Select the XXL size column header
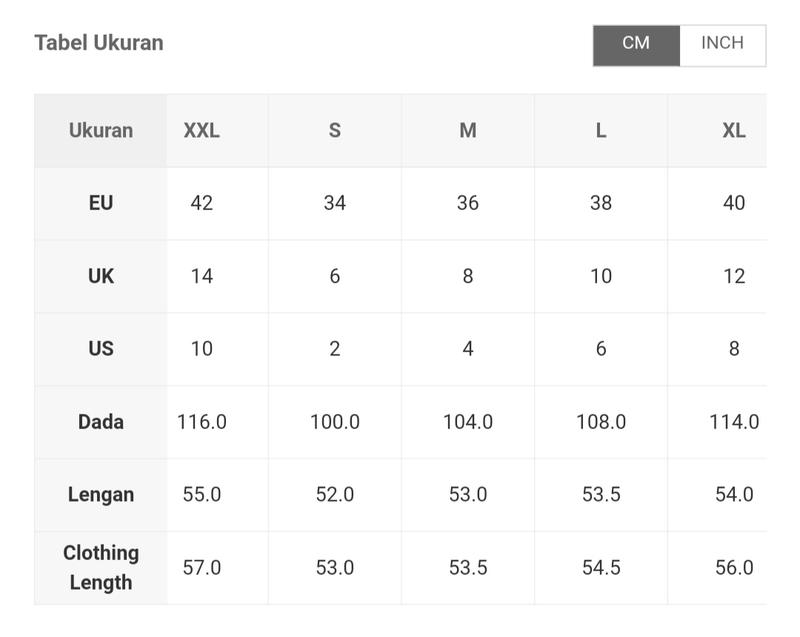The image size is (800, 637). (202, 131)
